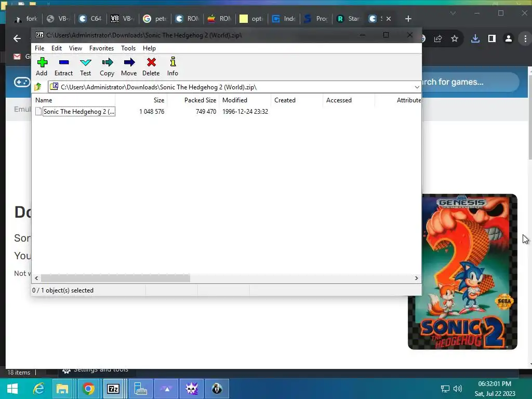Click the Gmail bookmark icon
This screenshot has height=399, width=532.
[x=17, y=57]
